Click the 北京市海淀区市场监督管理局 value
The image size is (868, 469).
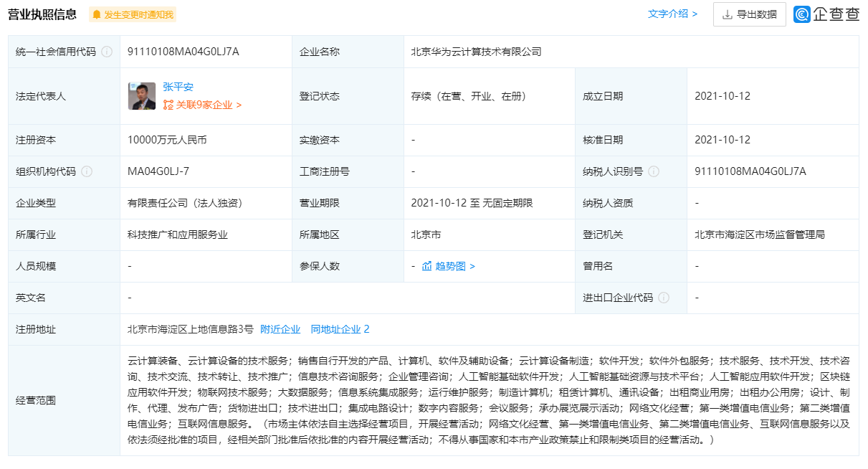coord(760,234)
